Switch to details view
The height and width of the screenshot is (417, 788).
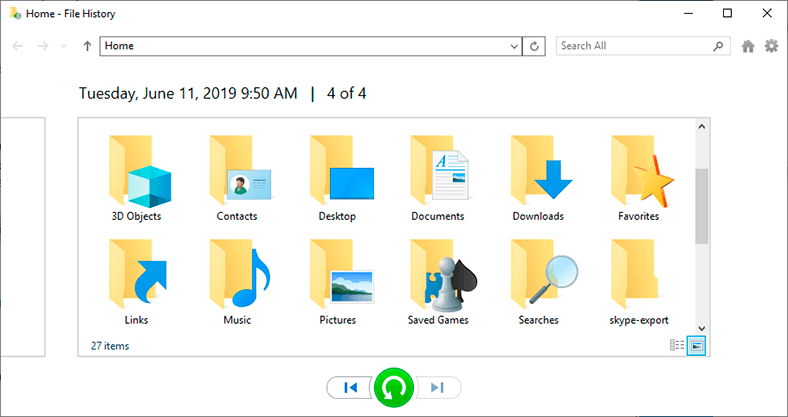pos(677,345)
